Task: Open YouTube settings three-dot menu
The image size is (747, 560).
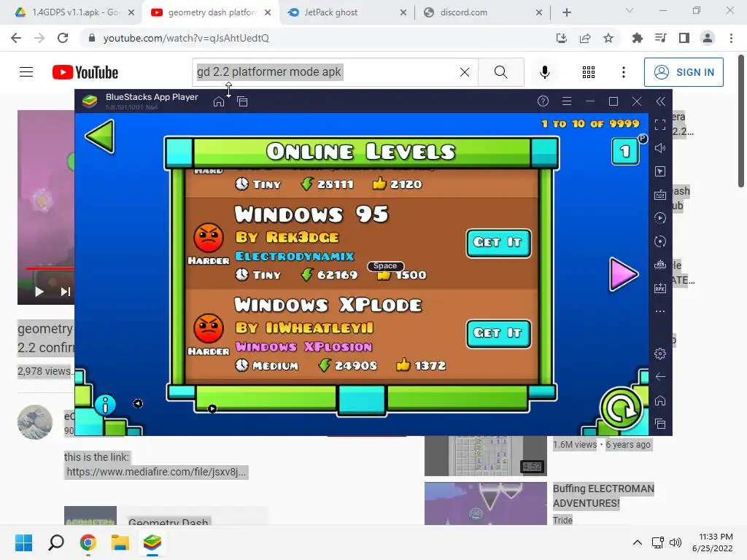Action: (624, 72)
